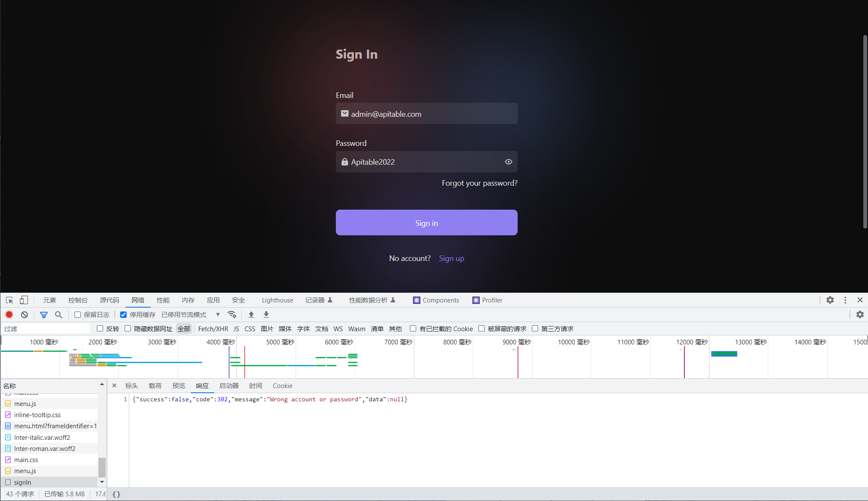Screen dimensions: 868x501
Task: Check the 反转 filter checkbox
Action: tap(100, 328)
